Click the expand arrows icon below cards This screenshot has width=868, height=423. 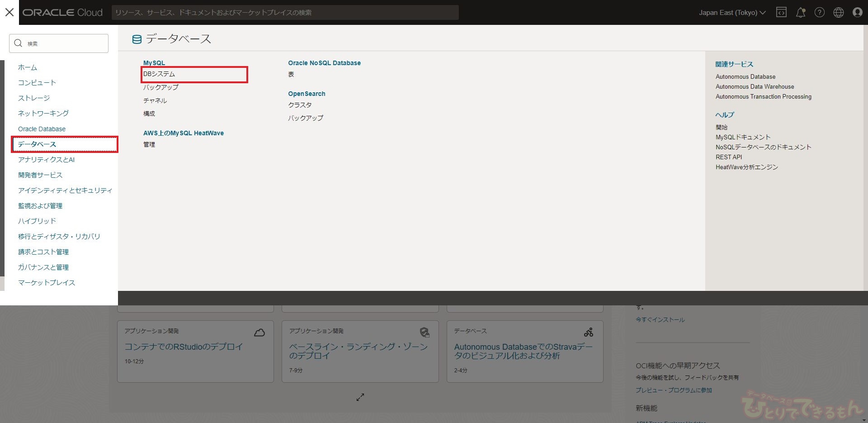pyautogui.click(x=360, y=397)
